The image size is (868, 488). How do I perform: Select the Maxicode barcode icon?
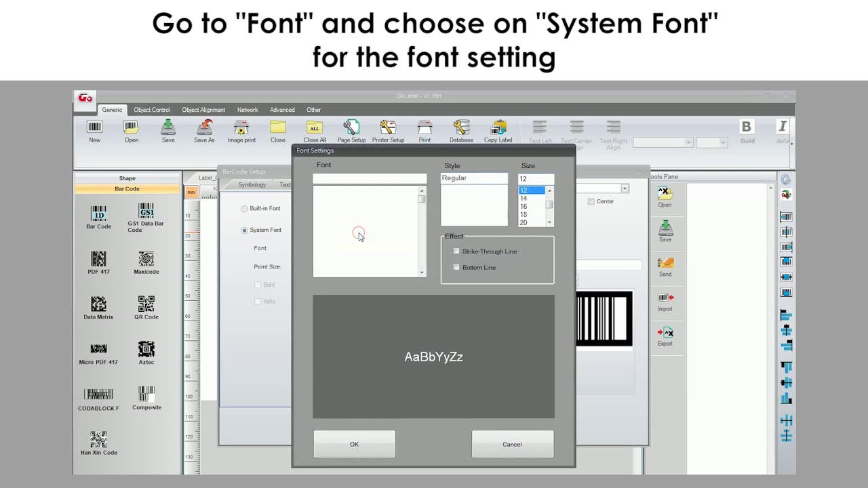tap(146, 258)
